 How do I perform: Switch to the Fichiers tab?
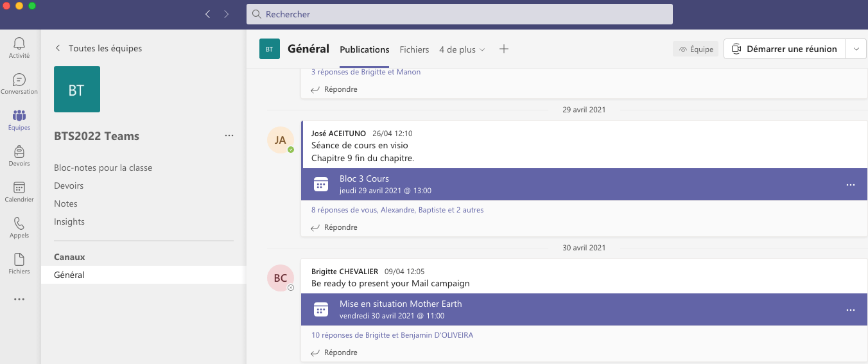[414, 49]
